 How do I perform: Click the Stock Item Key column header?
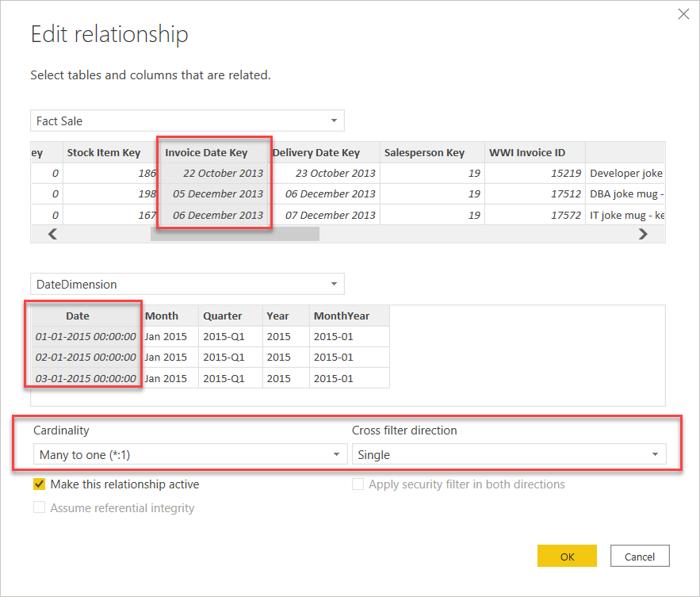pyautogui.click(x=104, y=153)
